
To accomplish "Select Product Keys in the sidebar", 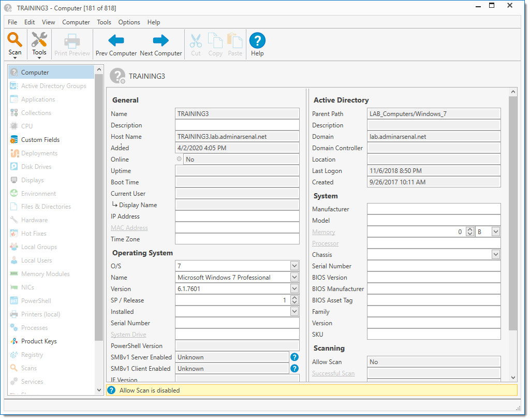I will click(x=39, y=341).
